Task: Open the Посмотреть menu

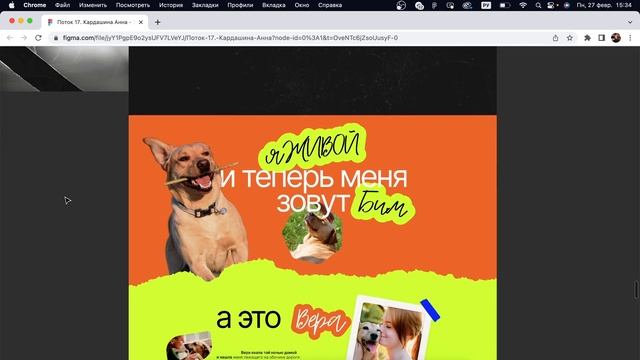Action: [133, 5]
